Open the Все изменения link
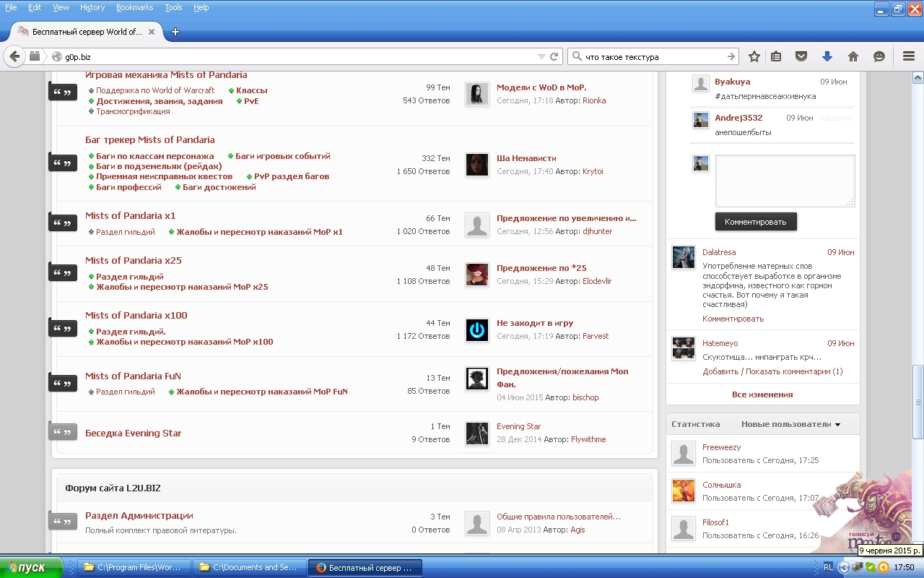 tap(762, 394)
